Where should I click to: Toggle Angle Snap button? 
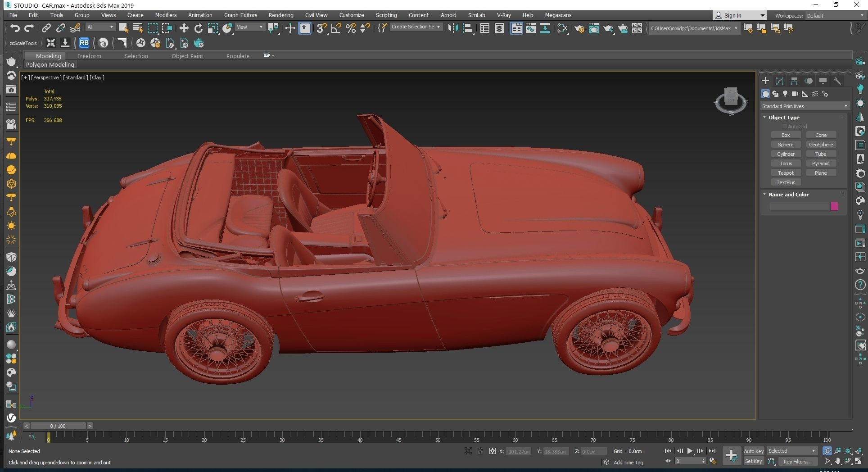(336, 28)
